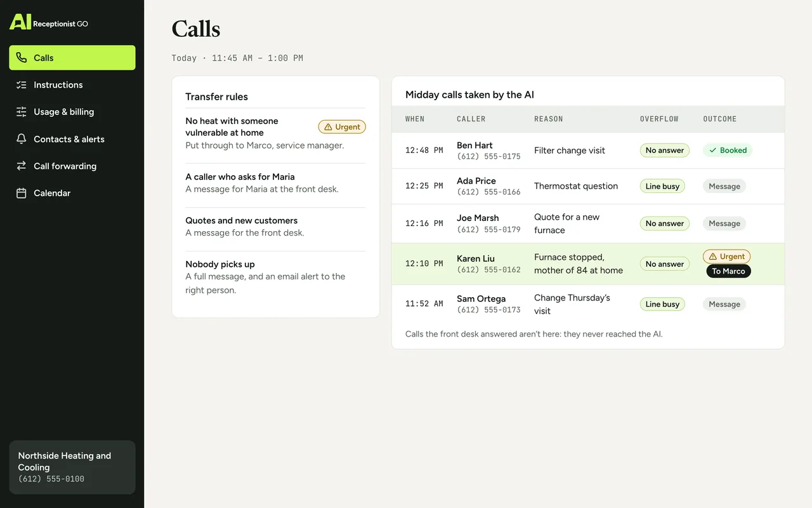The width and height of the screenshot is (812, 508).
Task: Select Call forwarding in the sidebar
Action: point(72,166)
